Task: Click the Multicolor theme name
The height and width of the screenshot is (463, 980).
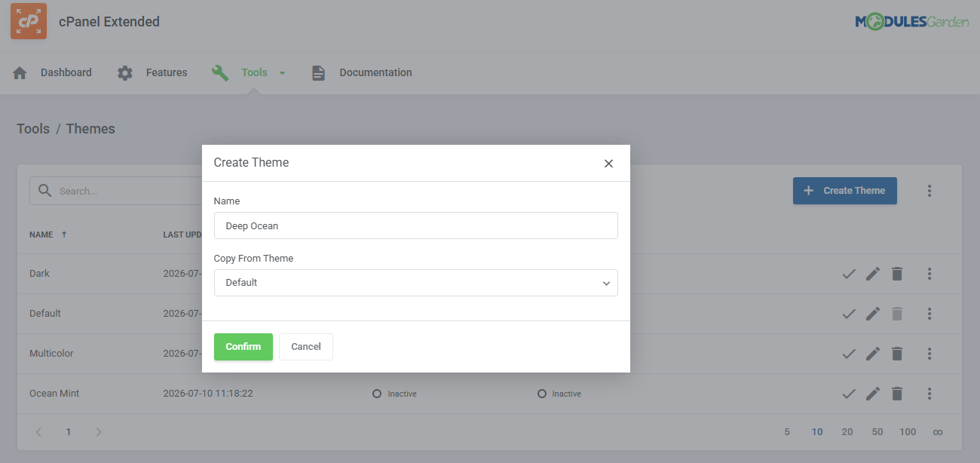Action: tap(51, 354)
